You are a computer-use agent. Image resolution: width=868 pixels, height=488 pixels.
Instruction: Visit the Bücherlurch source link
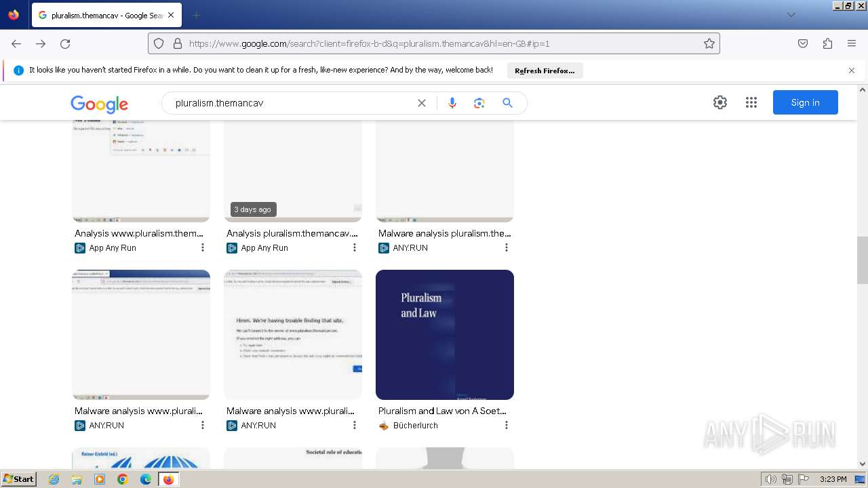[x=408, y=426]
